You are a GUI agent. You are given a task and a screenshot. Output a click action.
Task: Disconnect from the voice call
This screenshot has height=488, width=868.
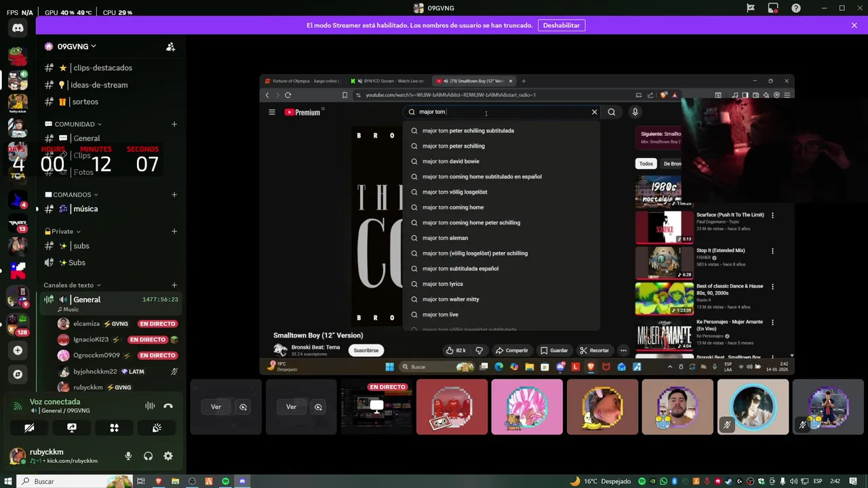click(168, 406)
